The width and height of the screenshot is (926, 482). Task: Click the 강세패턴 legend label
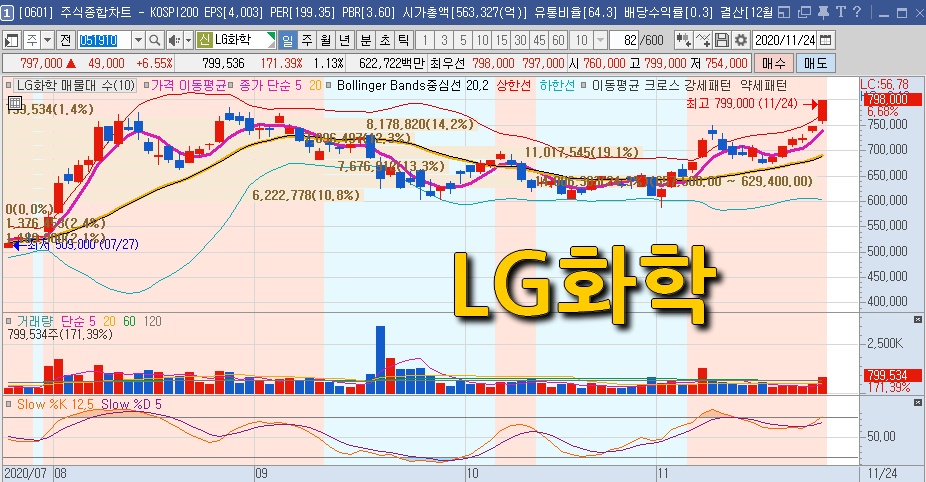pos(707,86)
